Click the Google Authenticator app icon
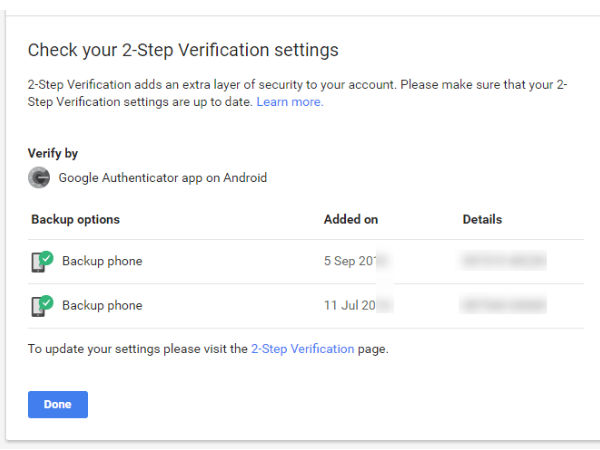600x450 pixels. click(39, 178)
